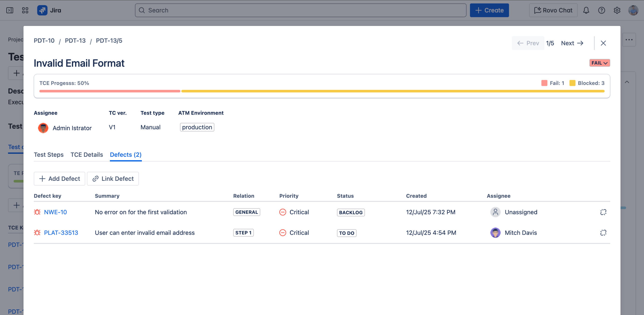Click the Invalid Email Format title
Viewport: 644px width, 315px height.
tap(79, 63)
